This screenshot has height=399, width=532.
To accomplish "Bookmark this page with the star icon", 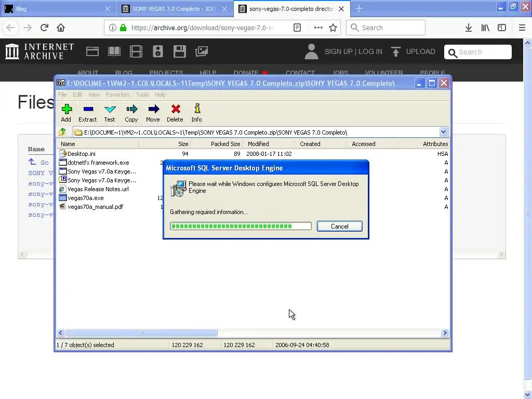I will coord(333,28).
